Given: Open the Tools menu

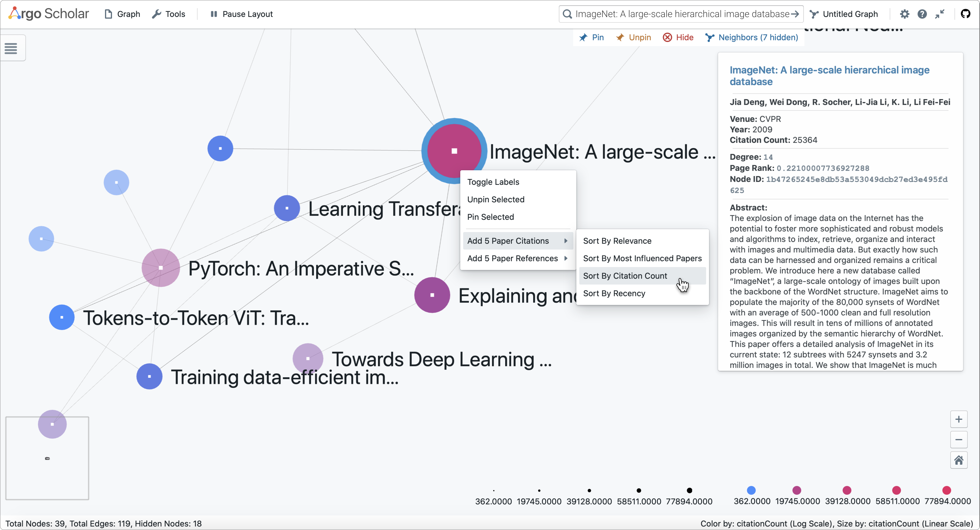Looking at the screenshot, I should point(169,14).
